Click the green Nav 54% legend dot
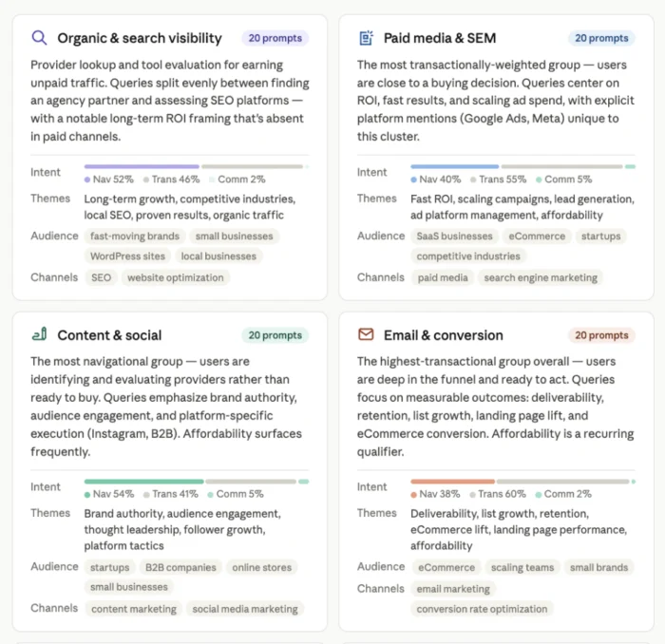This screenshot has height=644, width=665. pyautogui.click(x=87, y=495)
